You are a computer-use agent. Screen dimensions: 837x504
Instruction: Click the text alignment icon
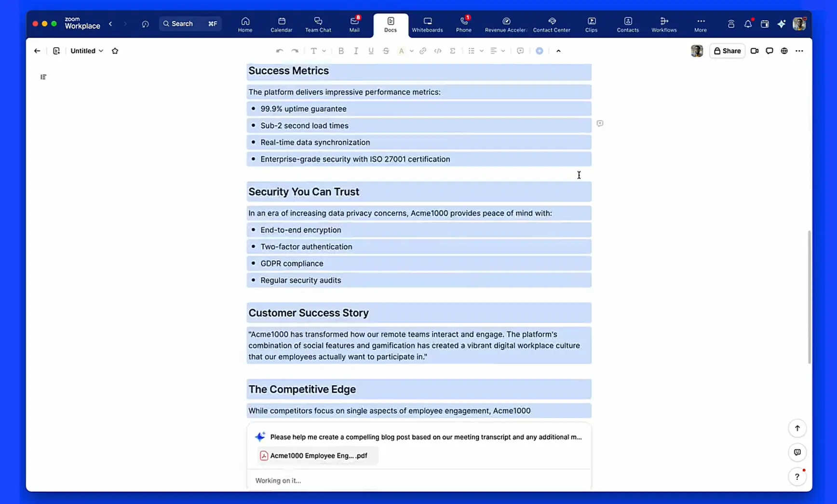493,51
